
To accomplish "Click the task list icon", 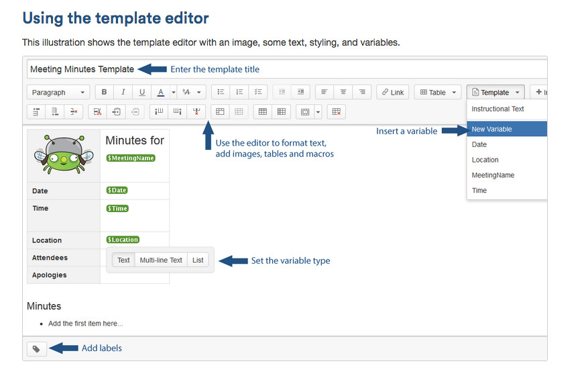I will click(x=258, y=92).
